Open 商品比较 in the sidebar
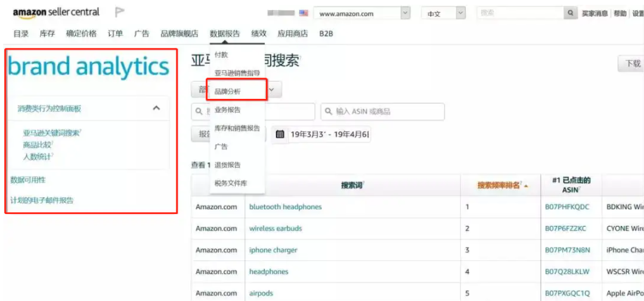Screen dimensions: 644x301 (x=38, y=144)
